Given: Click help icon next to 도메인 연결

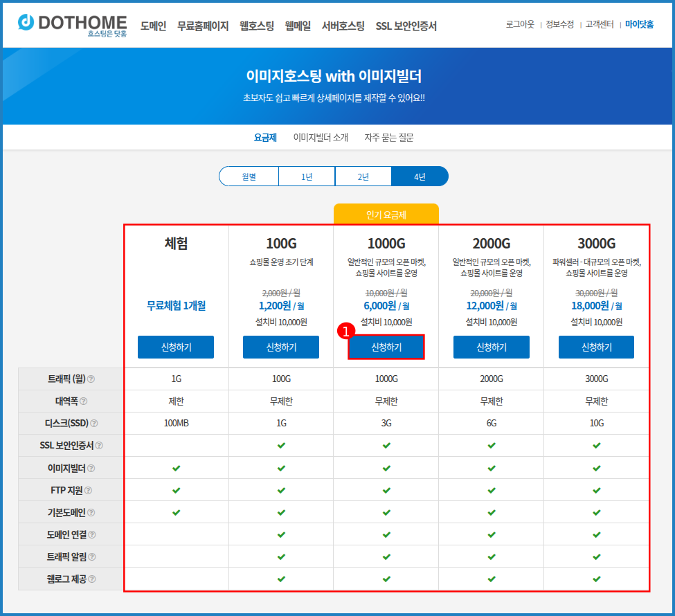Looking at the screenshot, I should 92,535.
